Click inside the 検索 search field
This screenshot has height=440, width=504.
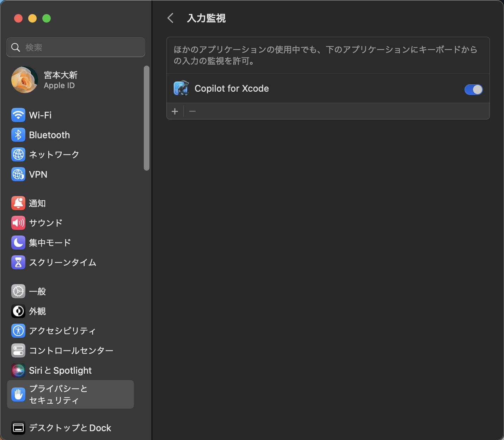(x=75, y=47)
